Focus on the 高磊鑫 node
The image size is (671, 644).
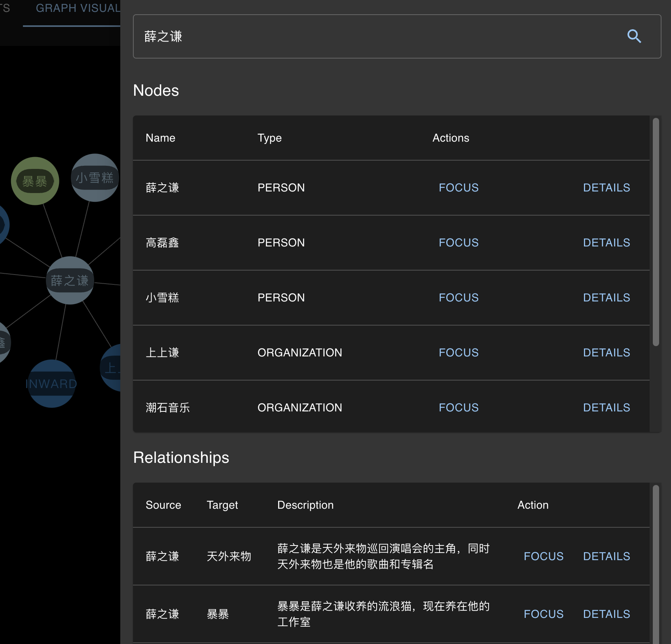[x=458, y=242]
